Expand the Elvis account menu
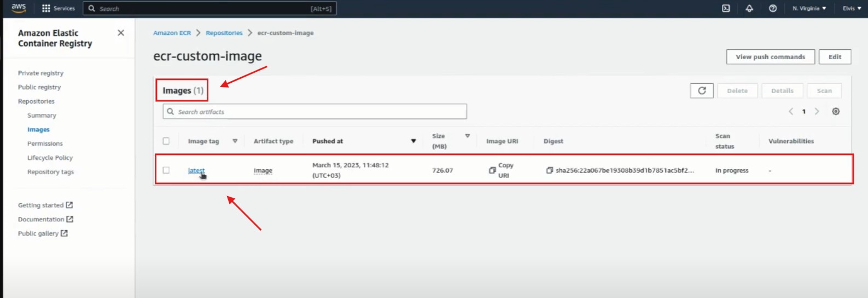This screenshot has height=298, width=868. [852, 8]
